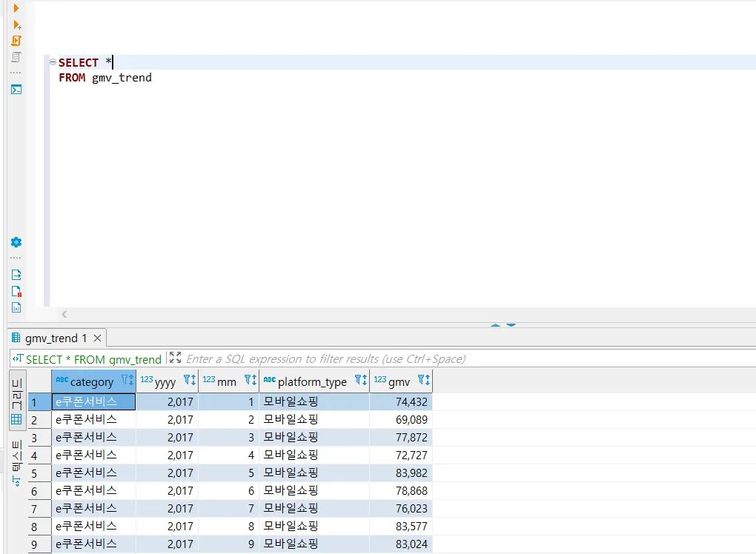Click the record mode icon below 텍스트 tab
Image resolution: width=756 pixels, height=554 pixels.
click(16, 481)
